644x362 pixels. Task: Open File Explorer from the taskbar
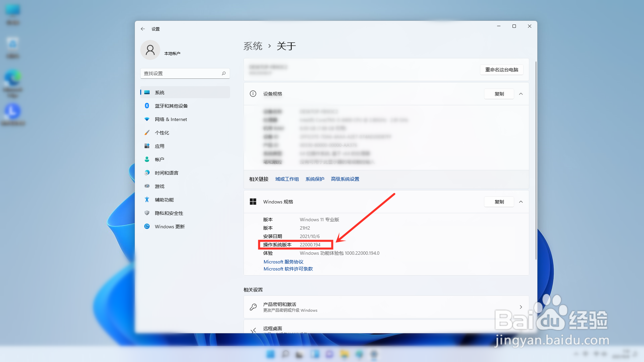click(344, 354)
